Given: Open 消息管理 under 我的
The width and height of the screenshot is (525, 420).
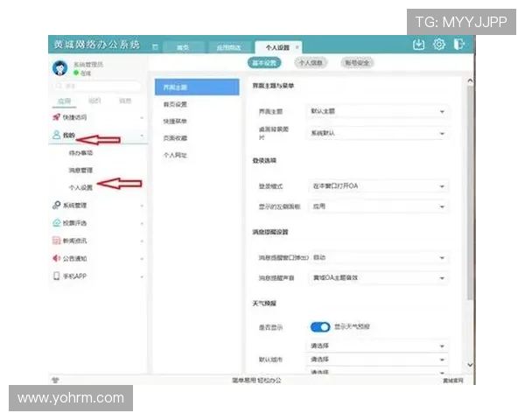Looking at the screenshot, I should click(x=80, y=170).
